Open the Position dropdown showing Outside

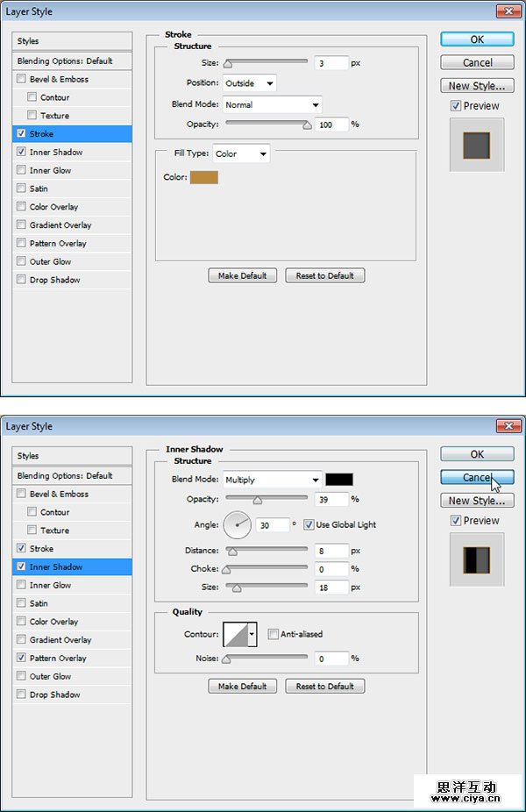(250, 83)
